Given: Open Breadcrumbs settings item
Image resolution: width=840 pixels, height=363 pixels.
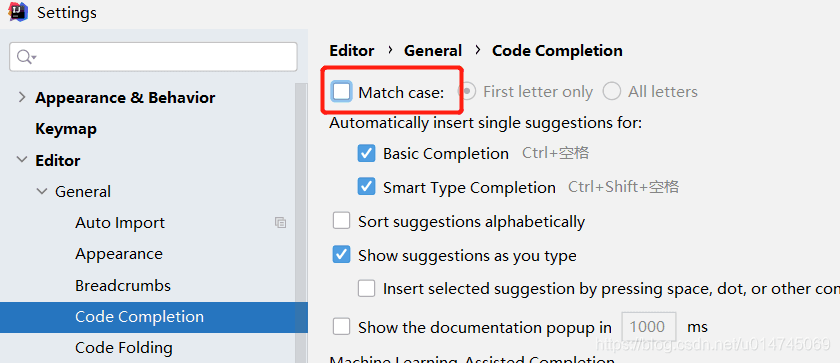Looking at the screenshot, I should pyautogui.click(x=123, y=285).
